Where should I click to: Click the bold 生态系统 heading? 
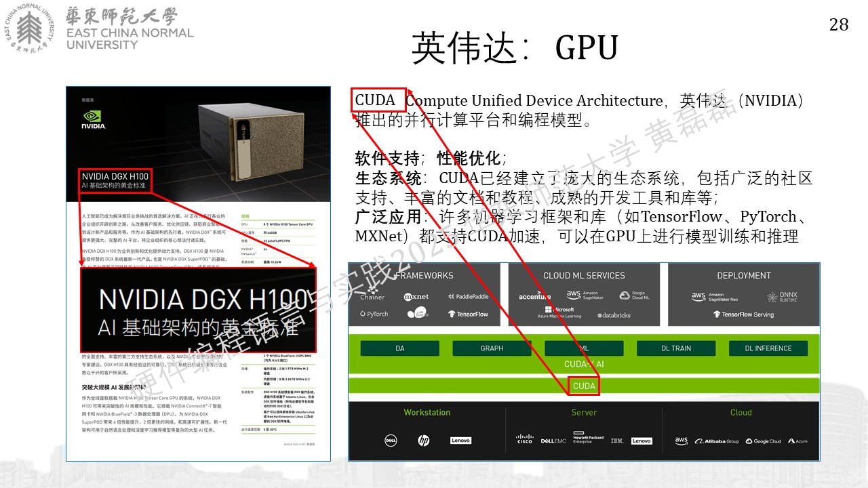pyautogui.click(x=387, y=178)
